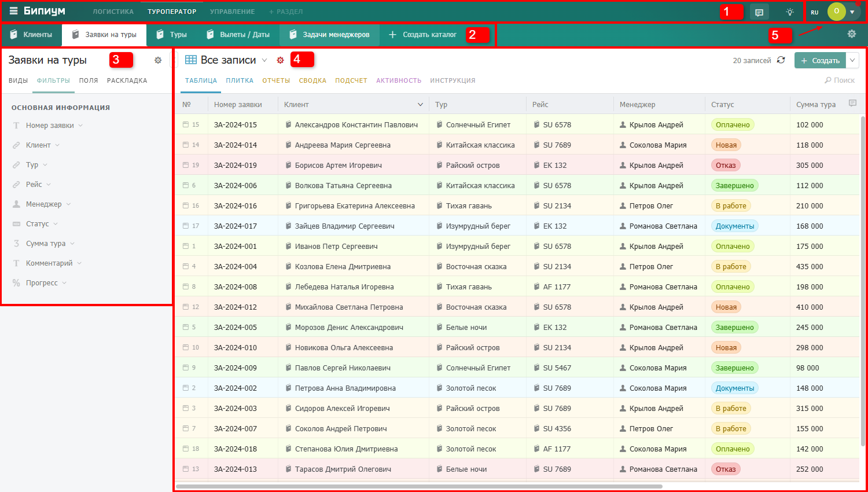Click the lightbulb tips icon

[x=790, y=12]
